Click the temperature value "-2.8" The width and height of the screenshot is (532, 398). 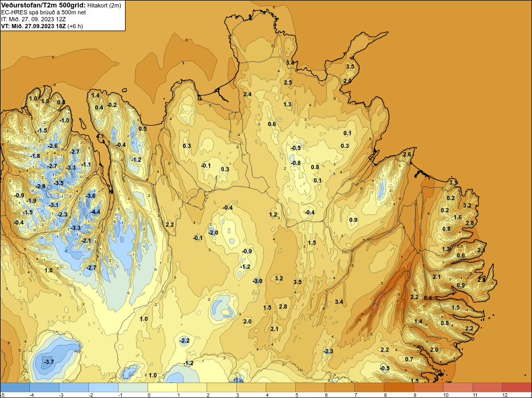tap(40, 186)
